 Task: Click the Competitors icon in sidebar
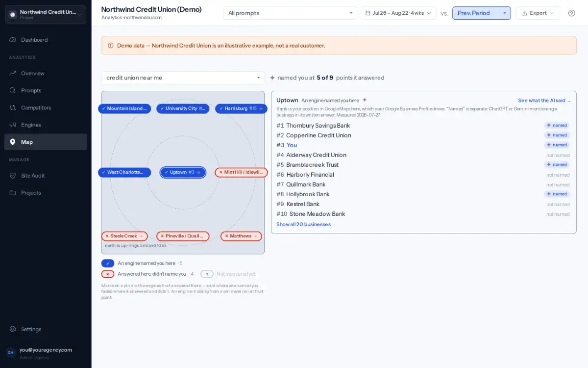(13, 107)
